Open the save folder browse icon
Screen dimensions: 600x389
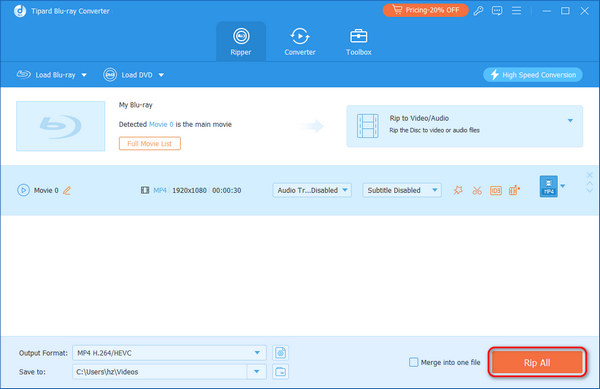coord(280,371)
